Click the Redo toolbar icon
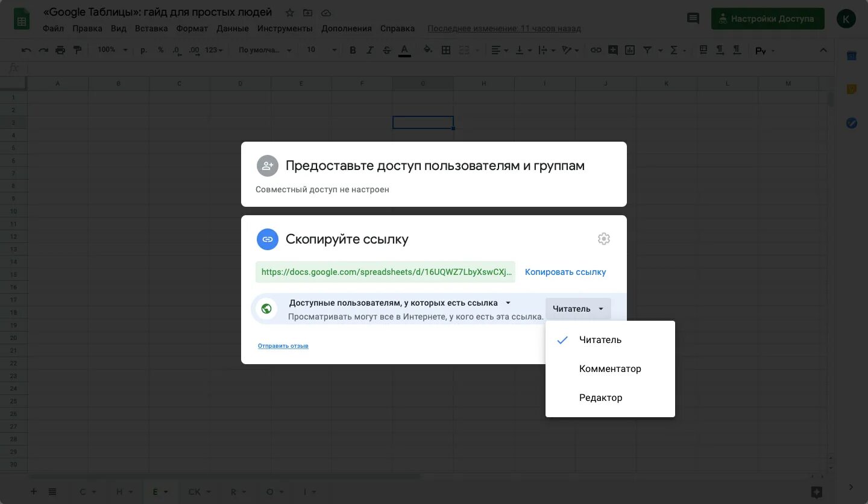Viewport: 868px width, 504px height. coord(43,50)
